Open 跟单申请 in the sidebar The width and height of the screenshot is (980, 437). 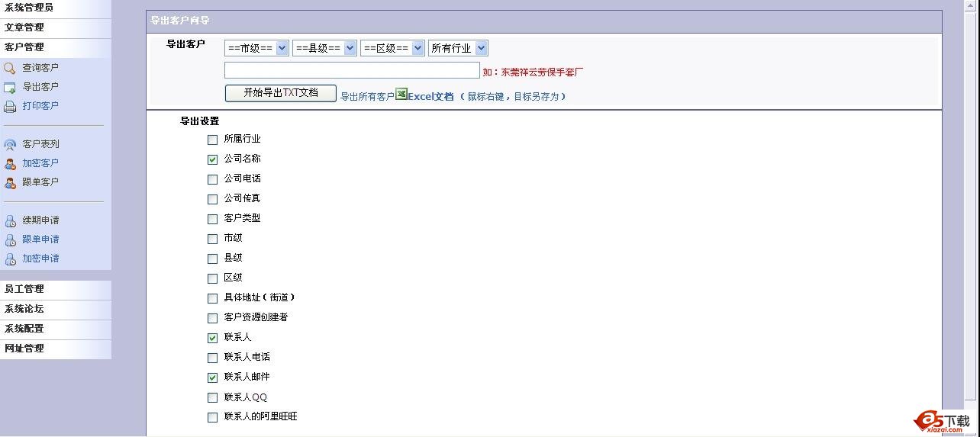(40, 239)
